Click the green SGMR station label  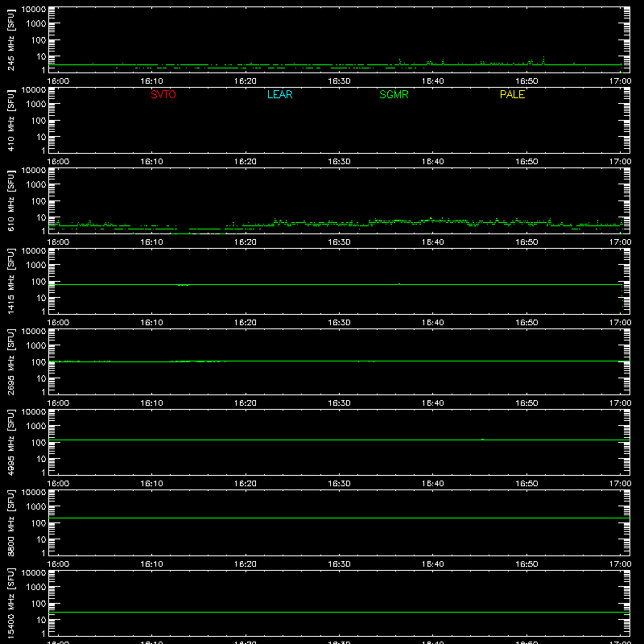394,94
